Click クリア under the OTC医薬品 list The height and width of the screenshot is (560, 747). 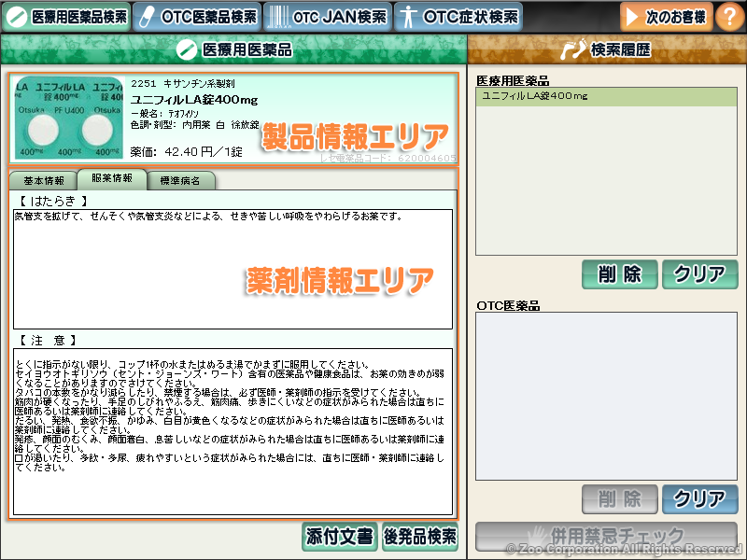(699, 499)
